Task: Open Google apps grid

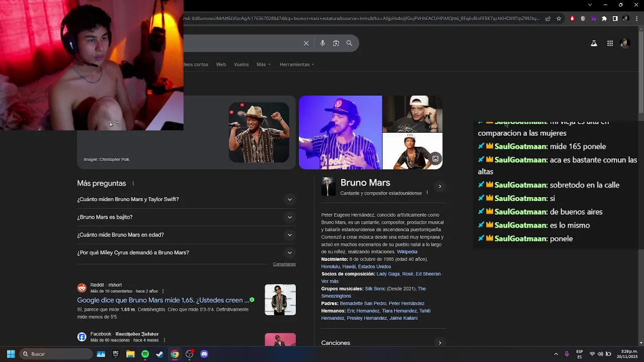Action: (x=610, y=43)
